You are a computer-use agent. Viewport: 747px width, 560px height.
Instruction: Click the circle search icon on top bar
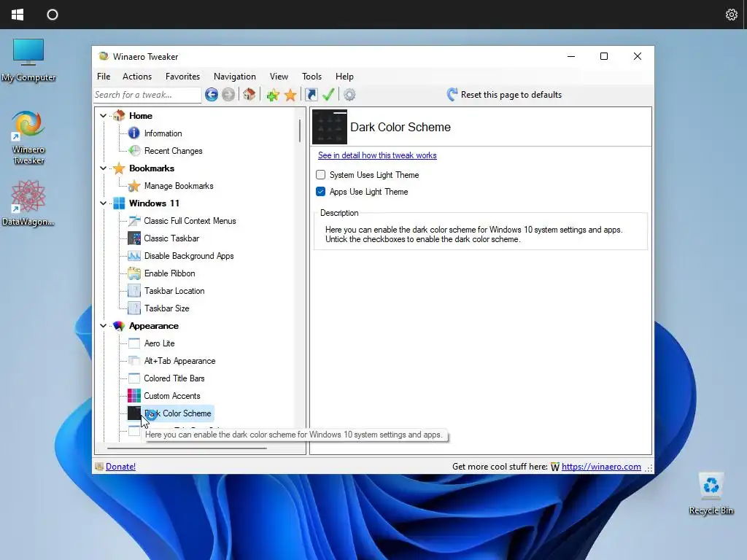pyautogui.click(x=53, y=15)
